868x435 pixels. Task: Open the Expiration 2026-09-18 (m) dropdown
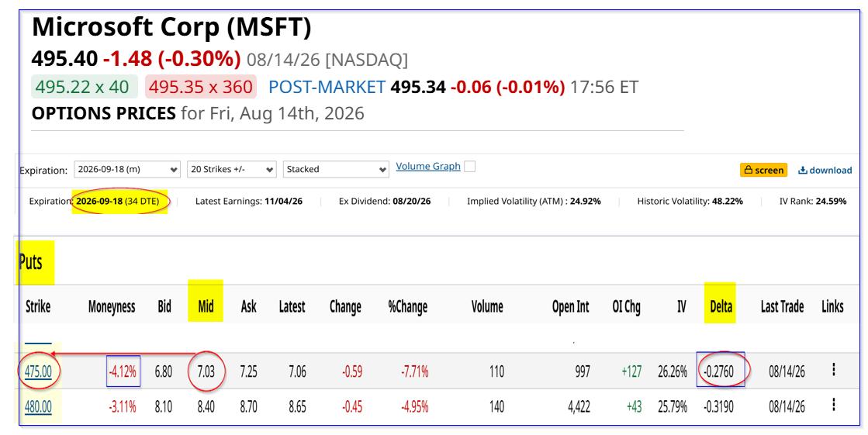click(127, 169)
